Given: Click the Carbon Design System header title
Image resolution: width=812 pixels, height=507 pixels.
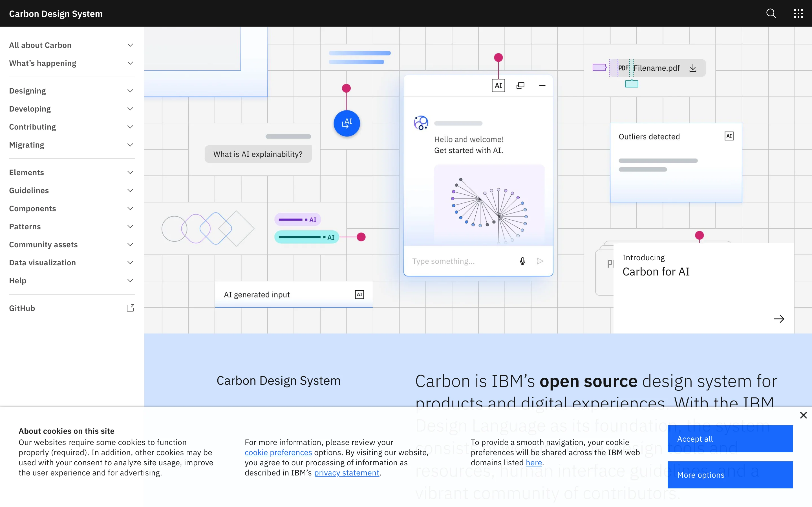Looking at the screenshot, I should [x=56, y=14].
